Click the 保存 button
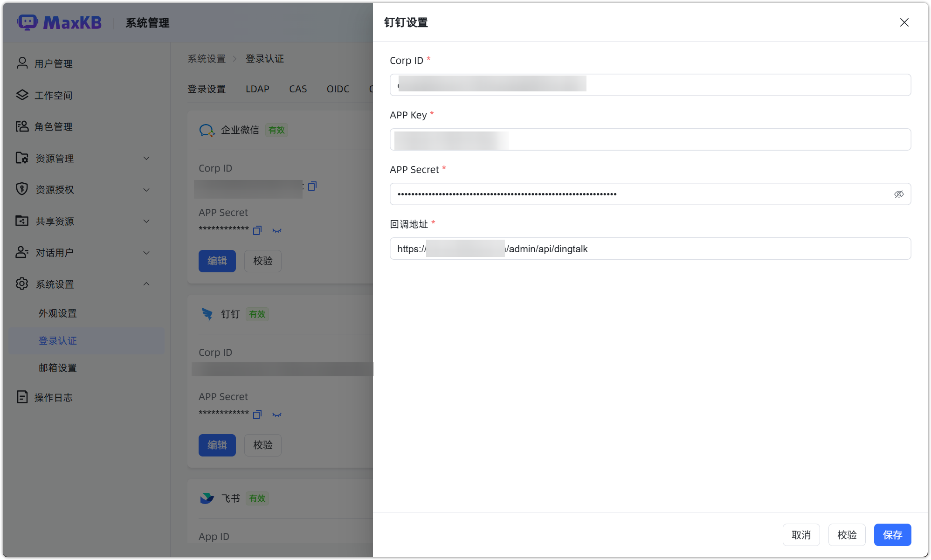This screenshot has width=931, height=560. click(892, 534)
